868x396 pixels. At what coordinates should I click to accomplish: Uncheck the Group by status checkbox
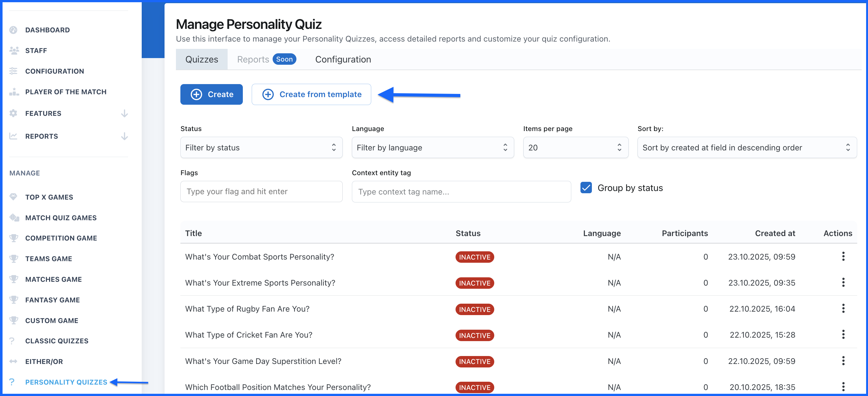point(586,188)
